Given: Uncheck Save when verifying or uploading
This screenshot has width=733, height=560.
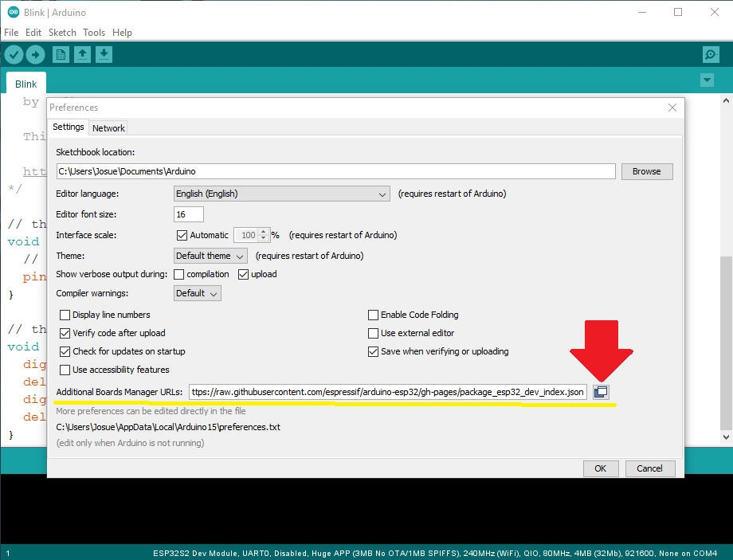Looking at the screenshot, I should [x=373, y=351].
